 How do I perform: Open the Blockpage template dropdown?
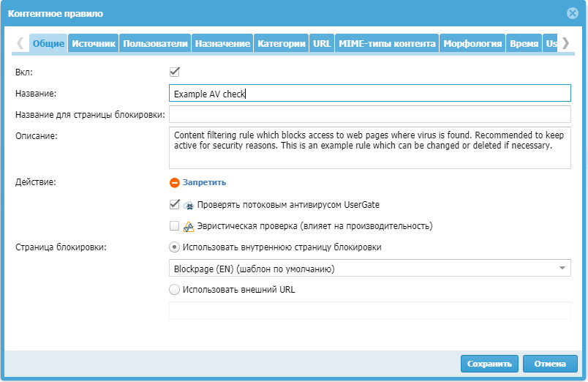tap(369, 269)
